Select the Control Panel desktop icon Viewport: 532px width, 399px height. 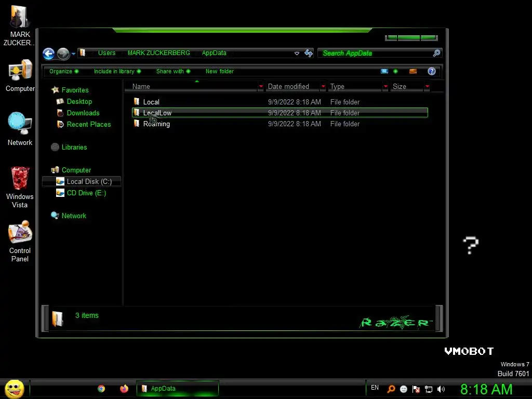[20, 241]
